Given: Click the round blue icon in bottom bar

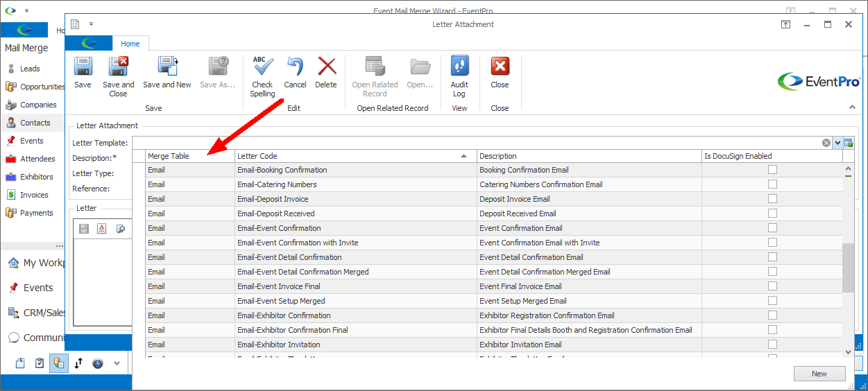Looking at the screenshot, I should pyautogui.click(x=98, y=363).
